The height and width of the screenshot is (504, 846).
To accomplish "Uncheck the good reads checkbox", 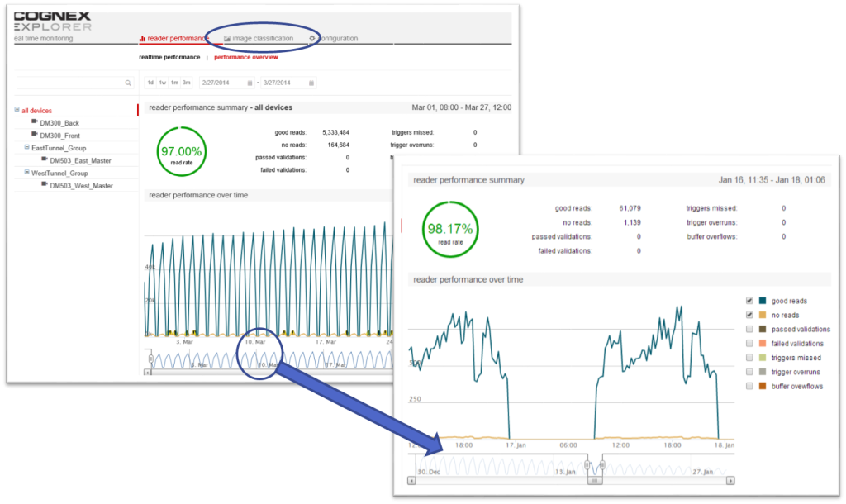I will pos(749,301).
